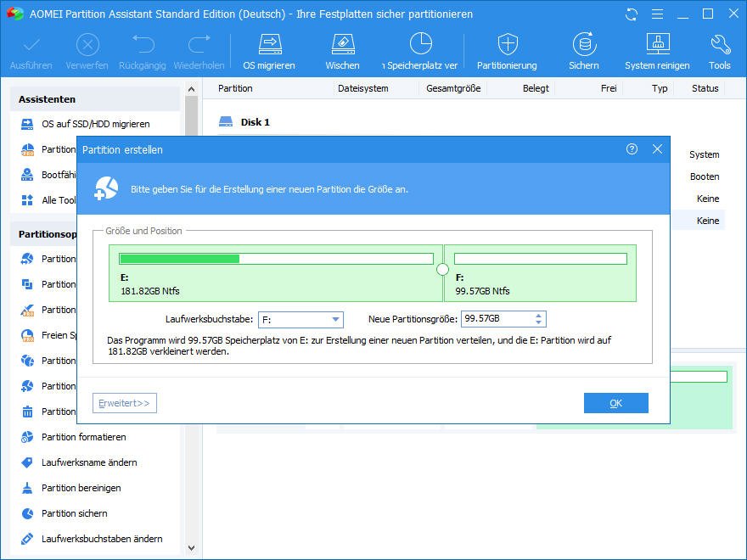The image size is (747, 560).
Task: Sort by Belegt column header
Action: click(x=536, y=88)
